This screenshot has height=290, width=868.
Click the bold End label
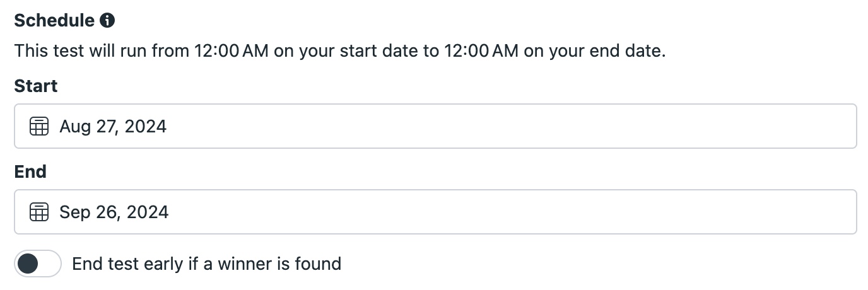pyautogui.click(x=30, y=171)
